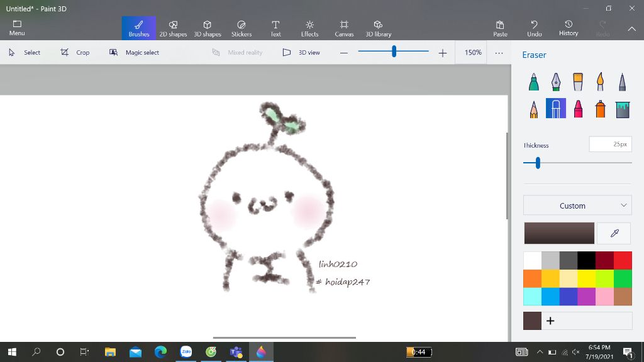Zoom in with the plus button

point(442,53)
